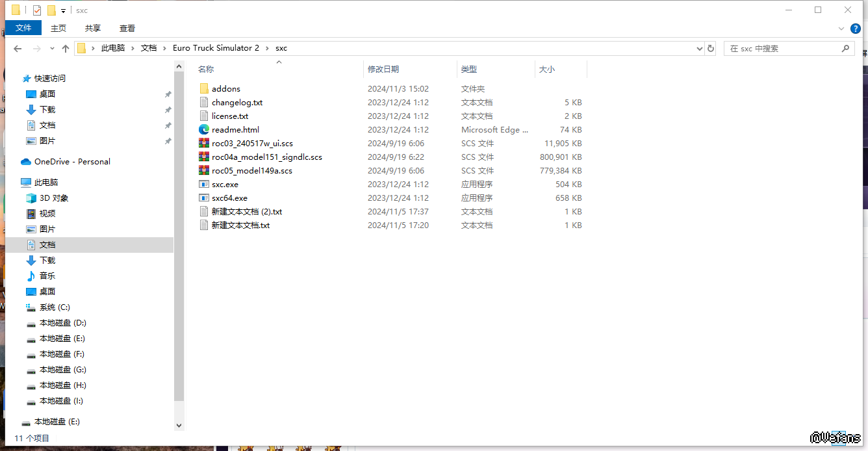Open the addons folder icon

point(204,88)
